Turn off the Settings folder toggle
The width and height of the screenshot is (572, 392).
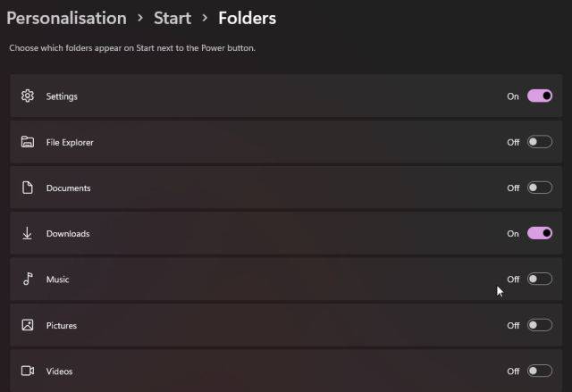539,96
